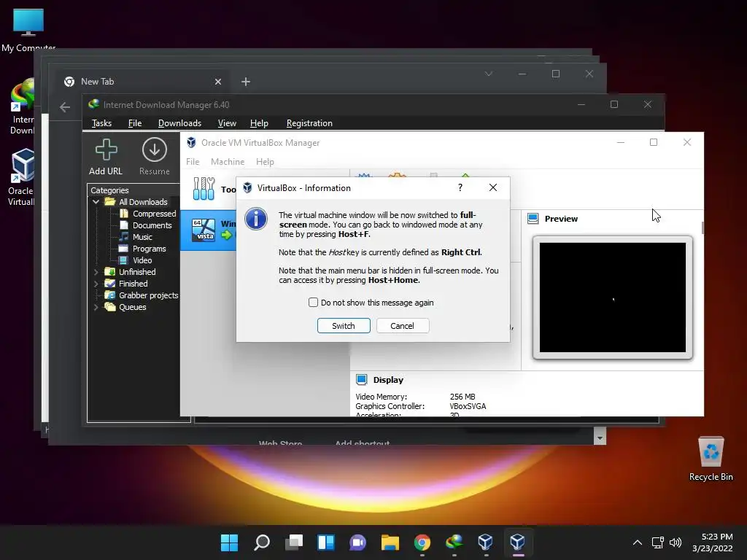
Task: Click the Chrome back arrow
Action: coord(65,107)
